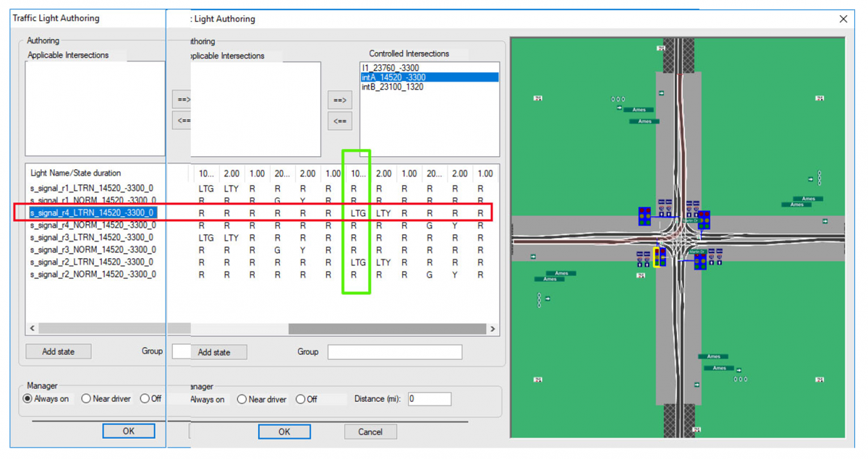Click the <== transfer arrow button
Screen dimensions: 868x459
[x=340, y=121]
